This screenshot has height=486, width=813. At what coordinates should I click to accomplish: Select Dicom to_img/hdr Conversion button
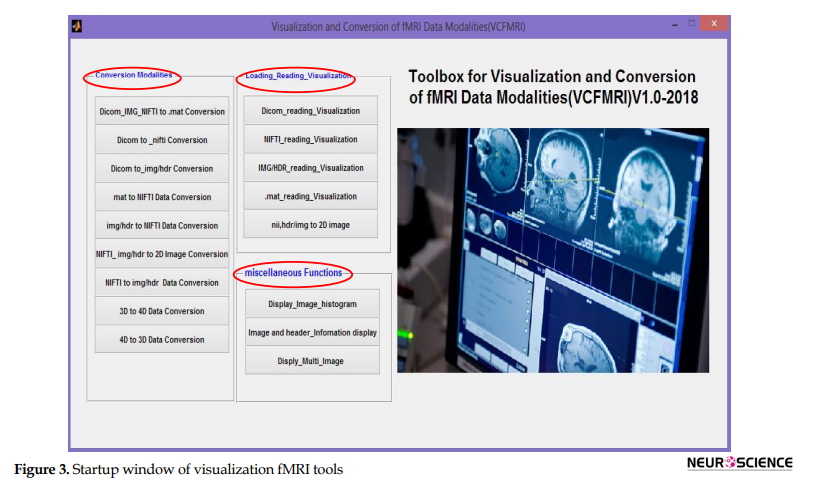tap(162, 168)
